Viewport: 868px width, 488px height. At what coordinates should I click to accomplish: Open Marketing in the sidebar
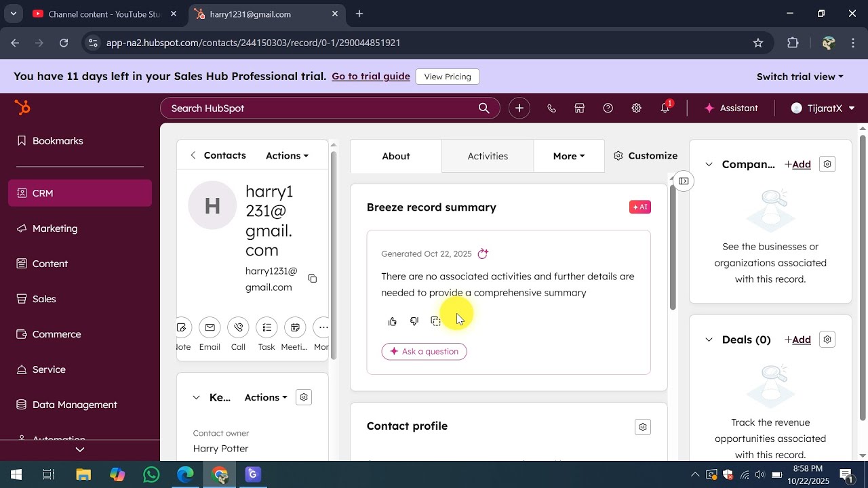[80, 228]
